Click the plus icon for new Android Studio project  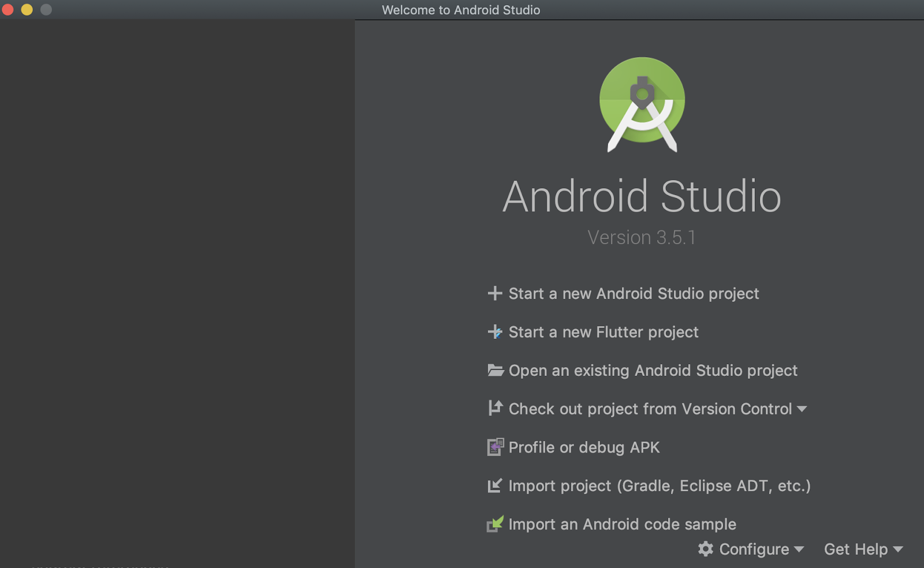tap(495, 293)
